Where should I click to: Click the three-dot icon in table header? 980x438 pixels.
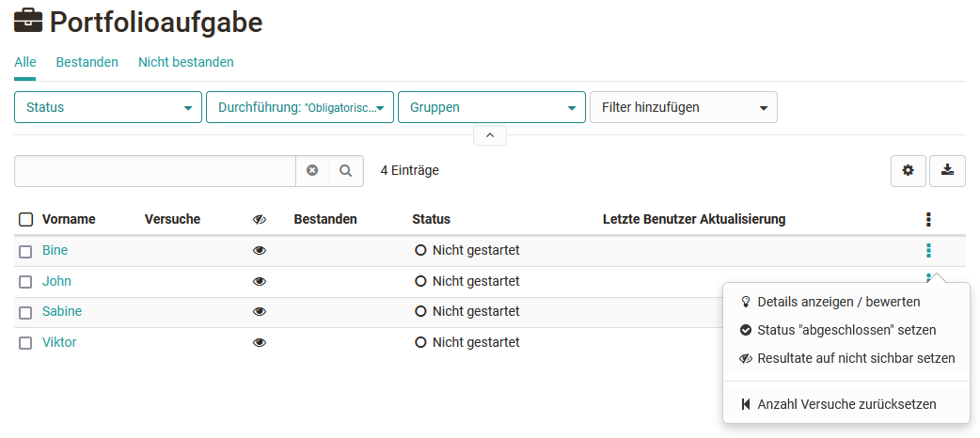coord(928,220)
